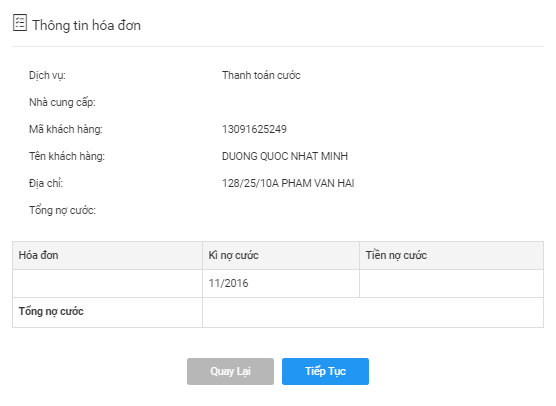Select the 11/2016 billing period cell
This screenshot has width=556, height=406.
click(281, 283)
